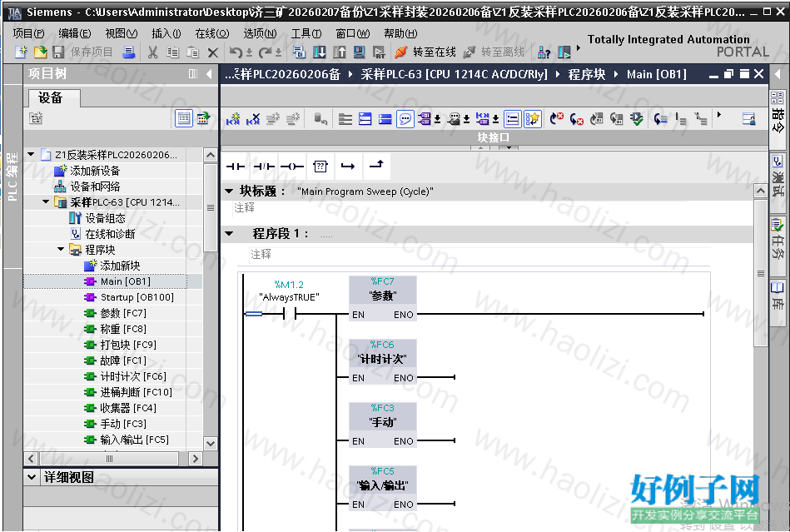
Task: Click the delete X icon in main toolbar
Action: (x=213, y=52)
